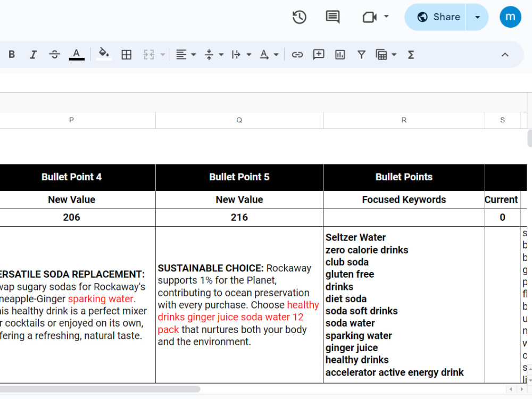Toggle strikethrough formatting
This screenshot has height=399, width=532.
[x=54, y=54]
